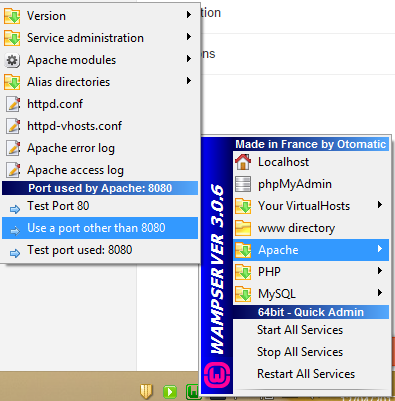Click the Alias directories folder icon

[12, 82]
